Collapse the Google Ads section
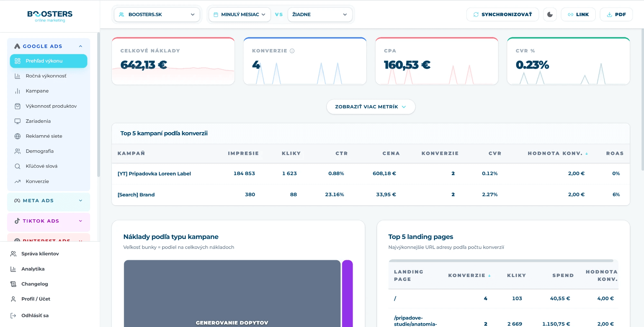644x327 pixels. tap(80, 46)
